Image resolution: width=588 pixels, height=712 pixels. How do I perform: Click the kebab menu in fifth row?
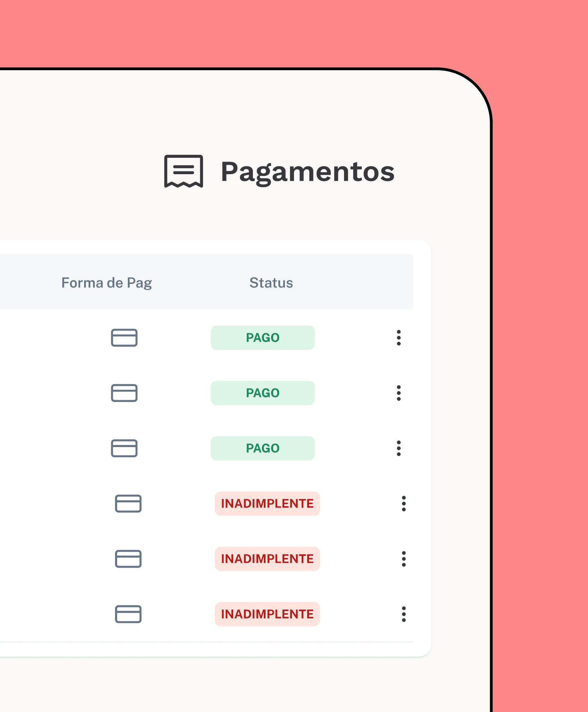403,558
